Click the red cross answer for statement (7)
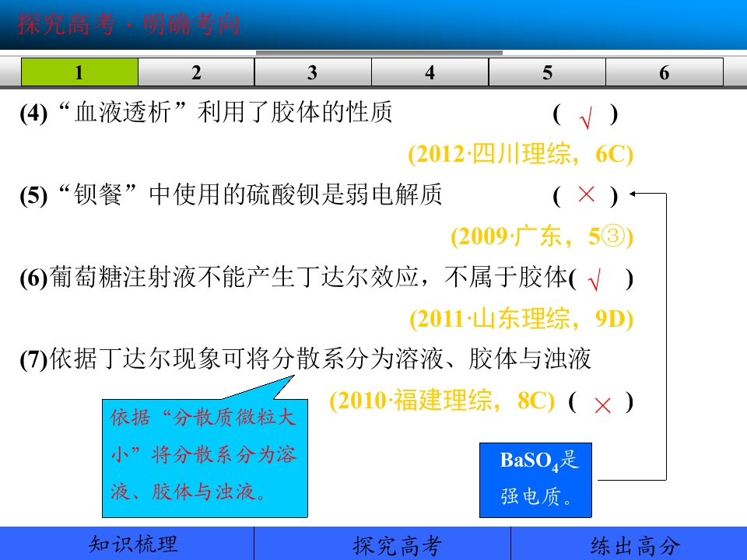Viewport: 747px width, 560px height. (602, 406)
